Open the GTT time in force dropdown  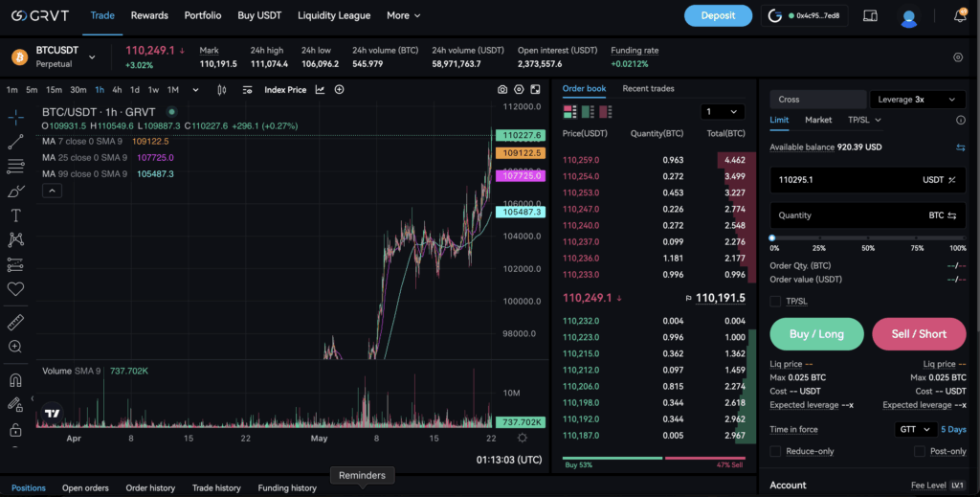click(x=915, y=429)
